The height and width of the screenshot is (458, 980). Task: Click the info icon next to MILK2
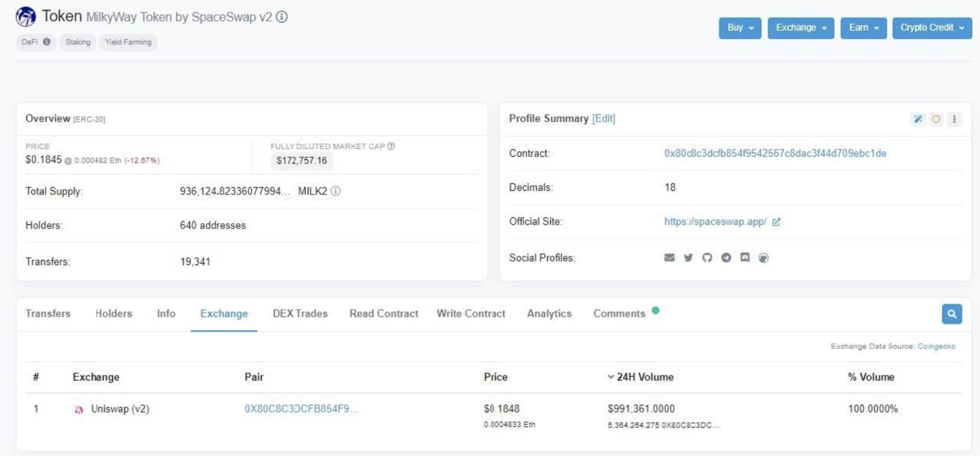(x=335, y=191)
